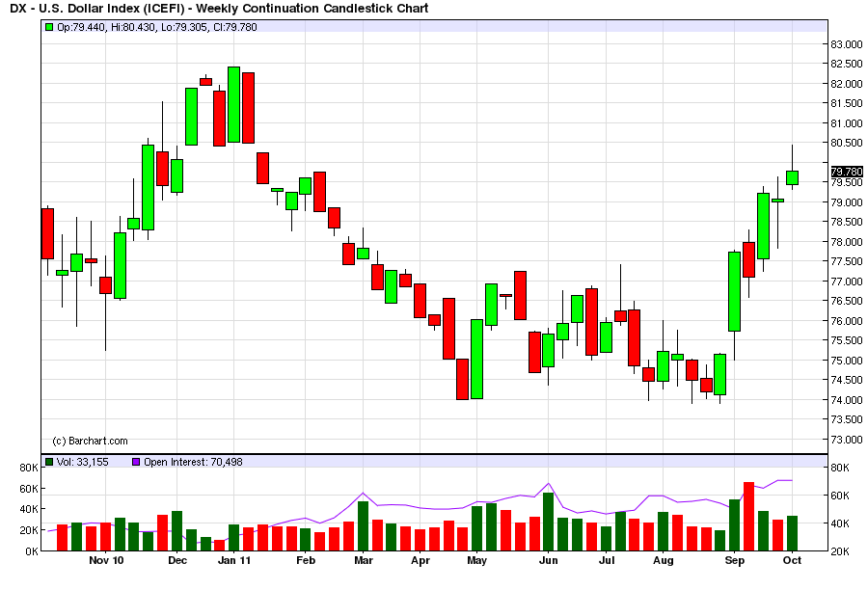This screenshot has height=590, width=868.
Task: Click the 73.500 price axis label
Action: tap(847, 419)
